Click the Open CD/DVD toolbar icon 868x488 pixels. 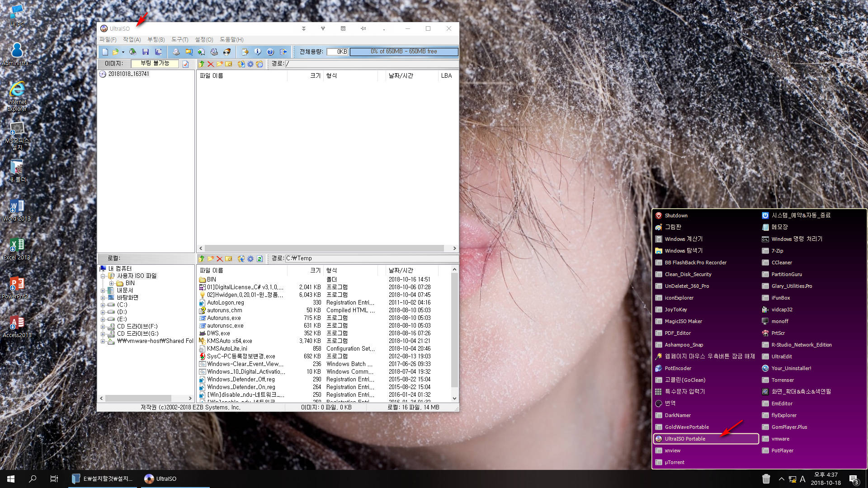(x=132, y=52)
